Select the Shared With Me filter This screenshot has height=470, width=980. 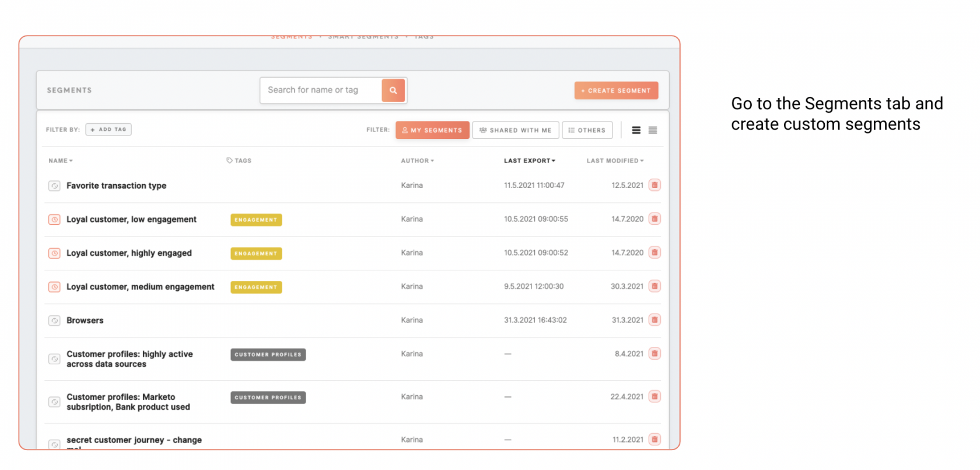516,130
